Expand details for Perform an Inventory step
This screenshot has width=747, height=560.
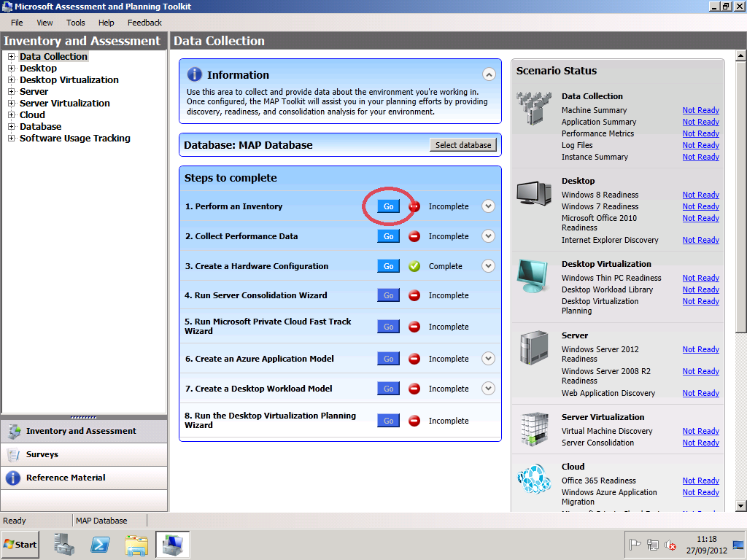pyautogui.click(x=488, y=206)
